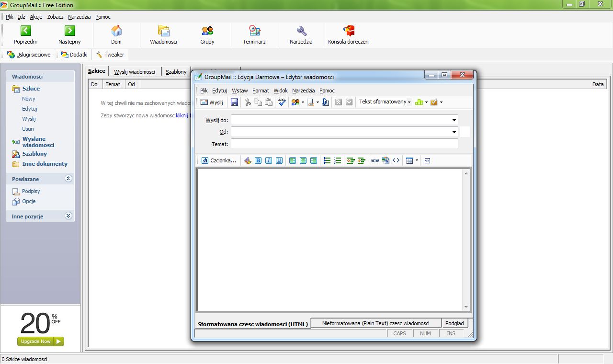Viewport: 613px width, 364px height.
Task: Expand the Inne pozycje sidebar section
Action: point(68,216)
